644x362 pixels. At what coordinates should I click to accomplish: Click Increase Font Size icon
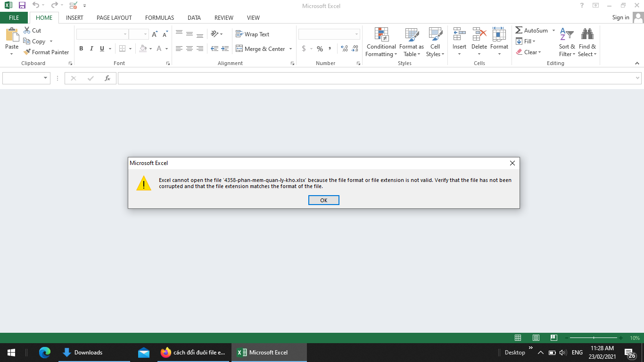tap(155, 34)
